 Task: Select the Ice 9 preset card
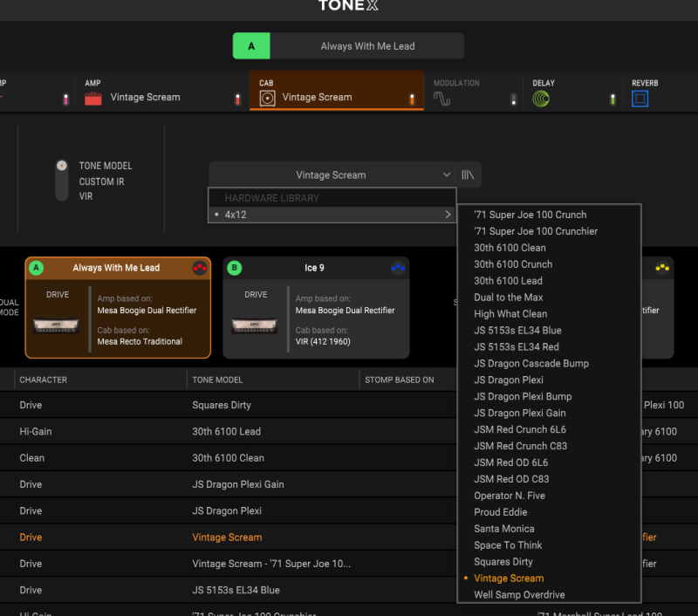point(316,307)
